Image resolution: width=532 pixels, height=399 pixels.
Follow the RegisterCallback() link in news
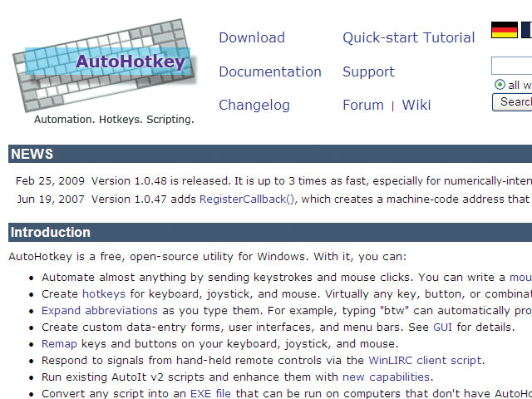[x=248, y=199]
